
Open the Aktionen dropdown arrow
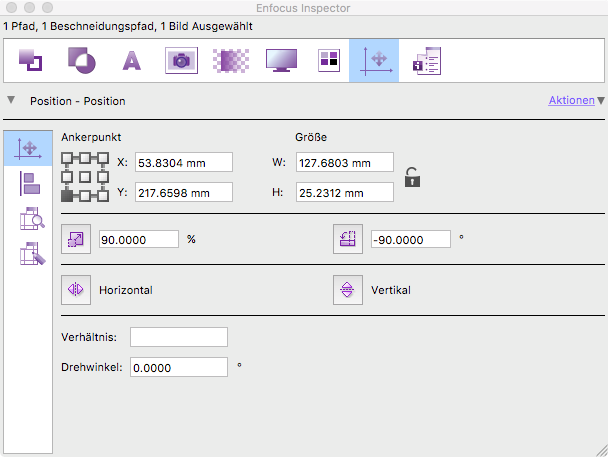click(601, 101)
